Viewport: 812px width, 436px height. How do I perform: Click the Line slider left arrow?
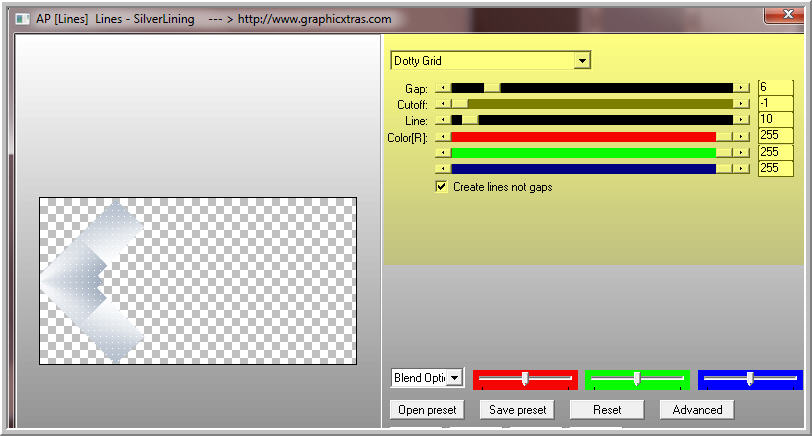[x=443, y=121]
